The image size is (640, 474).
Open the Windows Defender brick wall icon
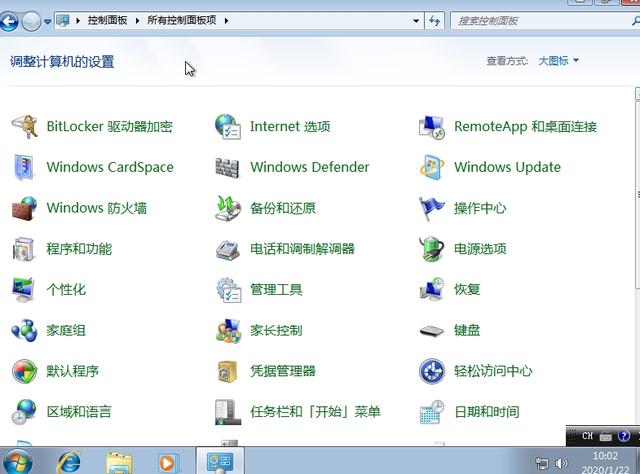point(227,167)
